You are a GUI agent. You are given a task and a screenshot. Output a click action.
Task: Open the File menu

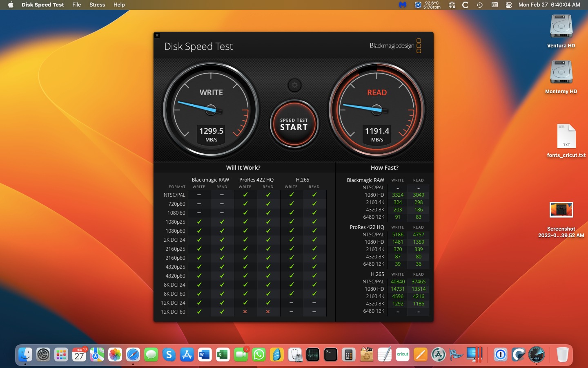point(76,4)
